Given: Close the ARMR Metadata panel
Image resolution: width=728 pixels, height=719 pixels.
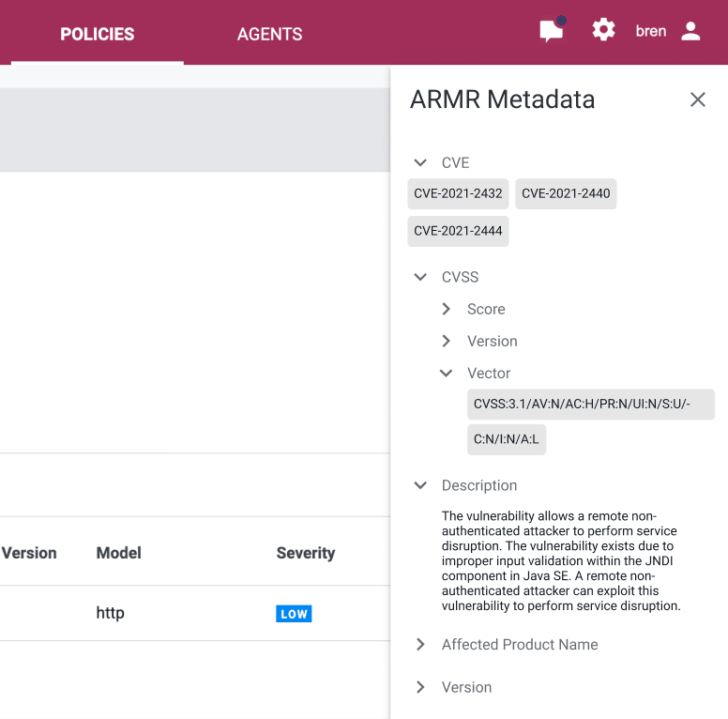Looking at the screenshot, I should tap(697, 99).
